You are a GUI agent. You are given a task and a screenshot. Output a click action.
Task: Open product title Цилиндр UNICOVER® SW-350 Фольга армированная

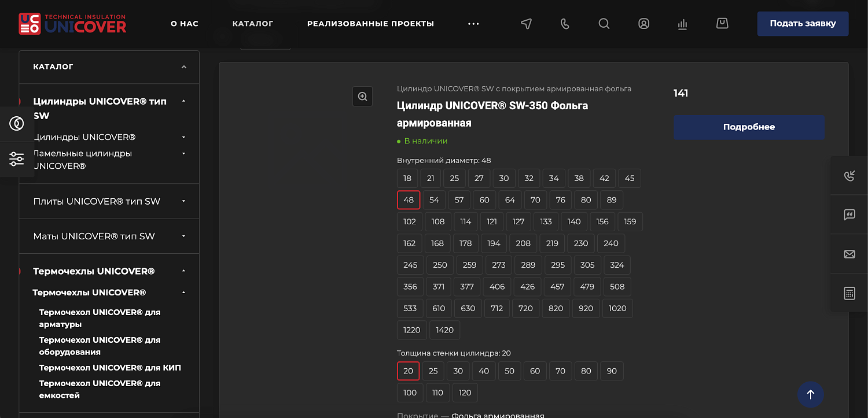(x=492, y=114)
